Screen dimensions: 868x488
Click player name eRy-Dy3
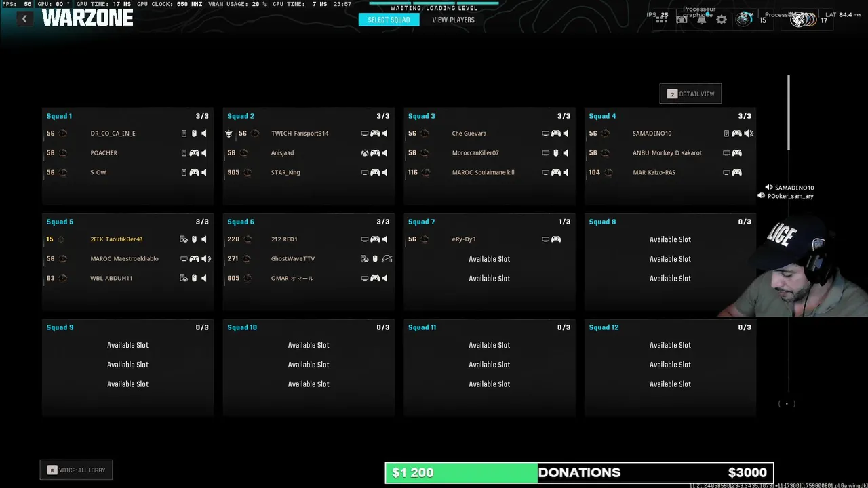click(464, 239)
